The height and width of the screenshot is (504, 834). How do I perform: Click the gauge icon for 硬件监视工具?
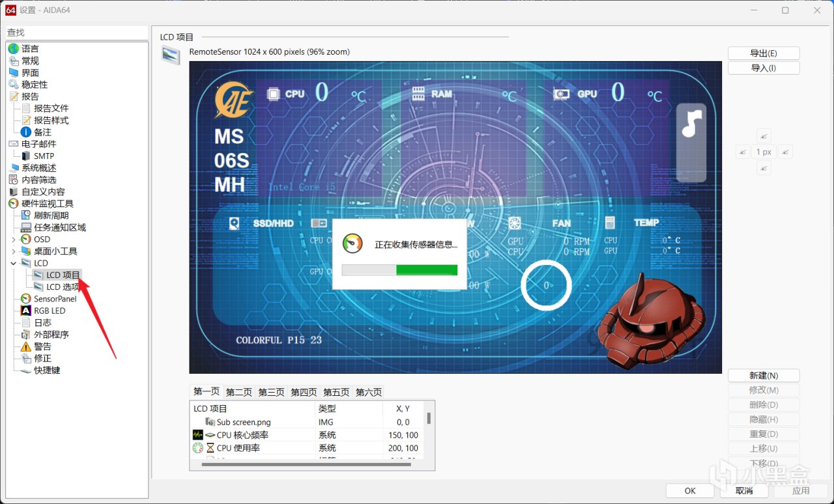14,204
